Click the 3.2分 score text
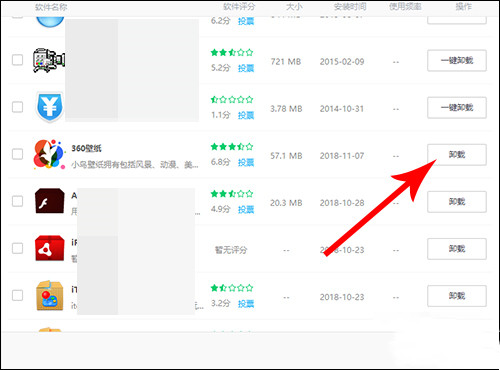Image resolution: width=500 pixels, height=370 pixels. [221, 303]
